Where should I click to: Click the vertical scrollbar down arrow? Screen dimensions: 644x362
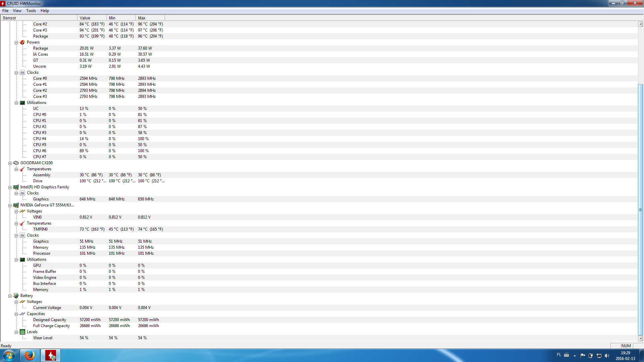point(640,339)
